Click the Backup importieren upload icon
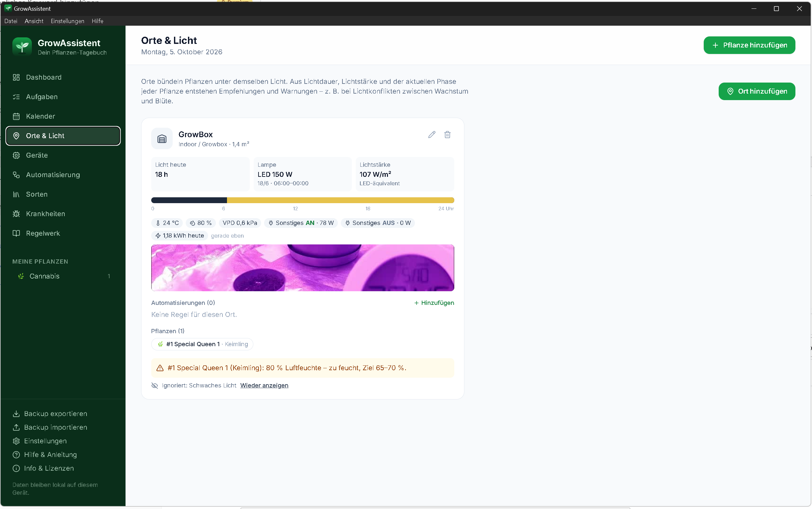This screenshot has height=509, width=812. point(16,427)
